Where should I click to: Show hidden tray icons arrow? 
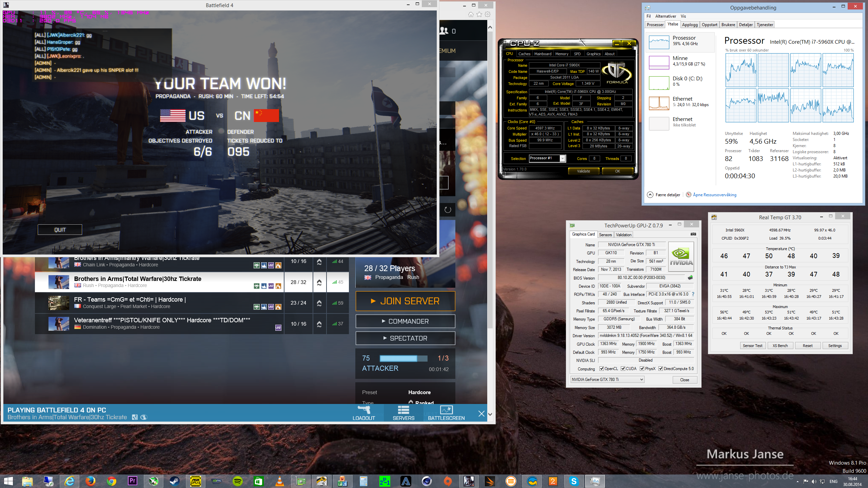point(797,482)
